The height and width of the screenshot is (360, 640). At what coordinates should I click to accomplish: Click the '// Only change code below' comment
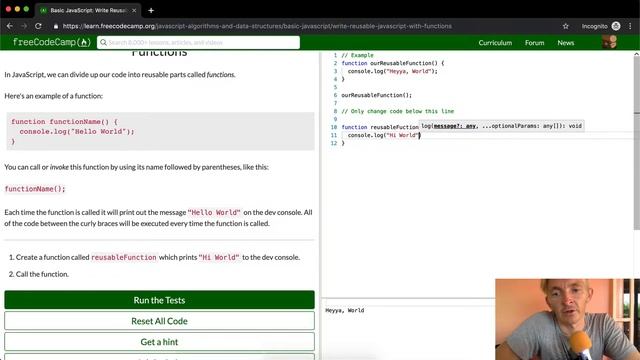click(398, 111)
